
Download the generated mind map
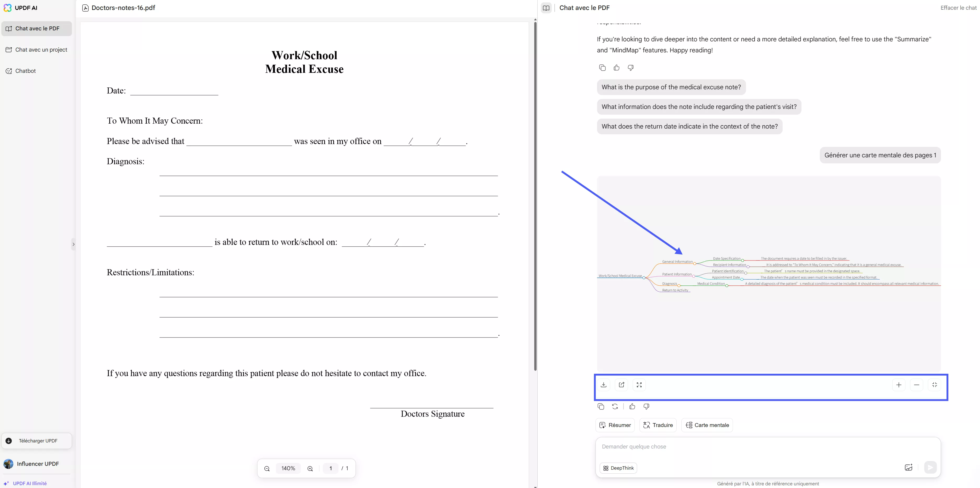(603, 385)
